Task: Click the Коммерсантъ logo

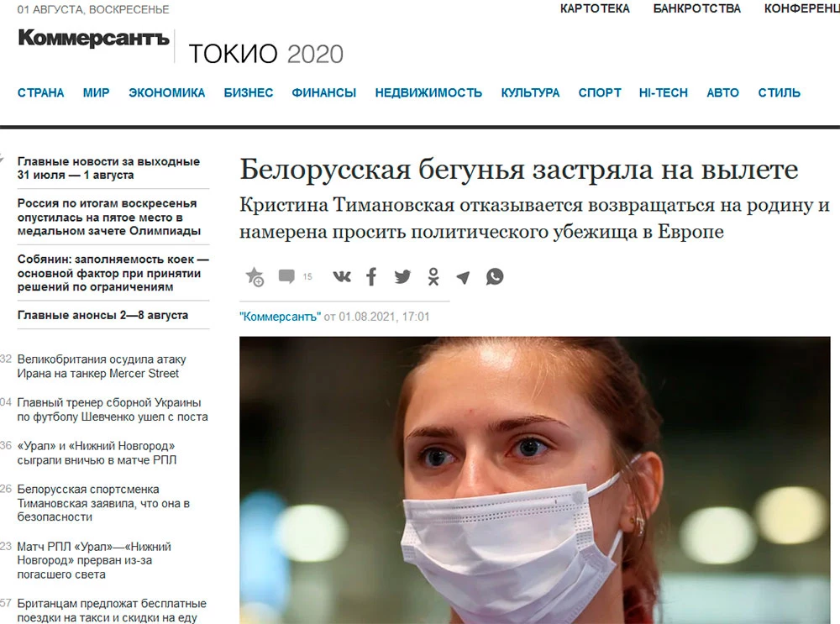Action: coord(94,38)
